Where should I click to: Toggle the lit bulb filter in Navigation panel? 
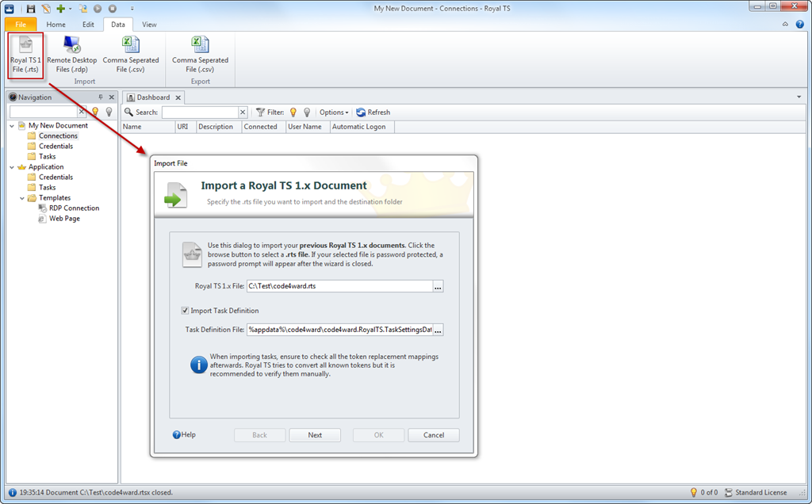(x=95, y=111)
